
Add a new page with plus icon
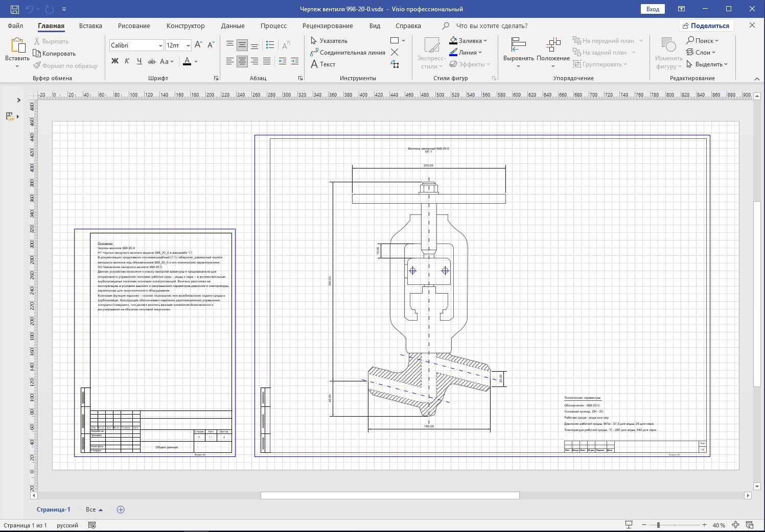click(x=121, y=510)
